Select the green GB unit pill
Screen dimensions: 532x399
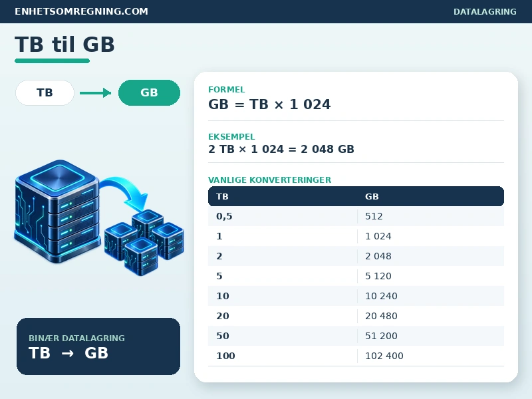coord(149,92)
